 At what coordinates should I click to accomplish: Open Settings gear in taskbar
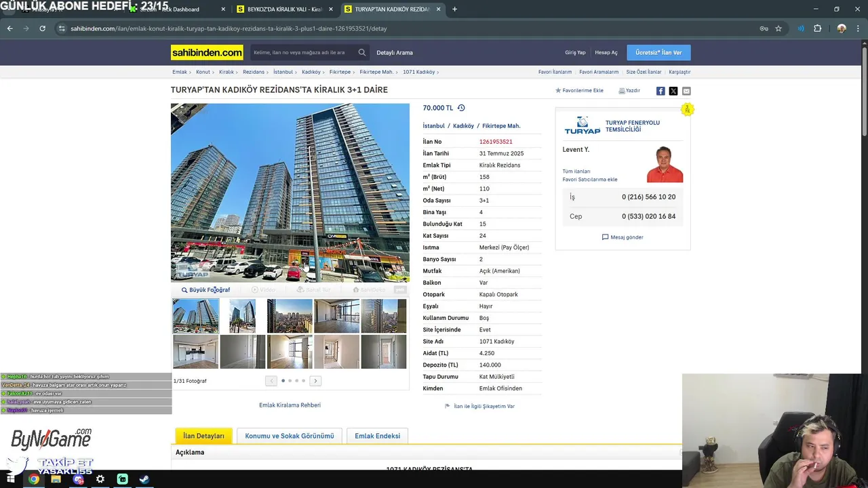point(100,479)
